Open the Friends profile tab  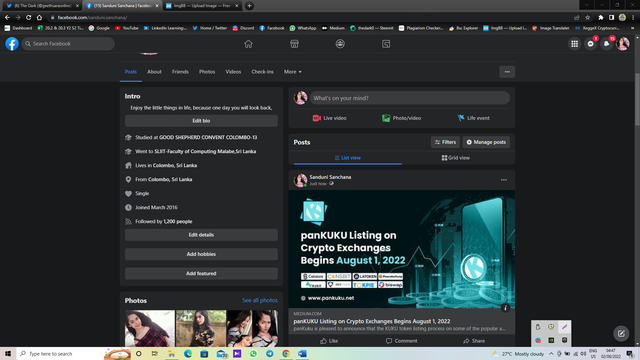tap(180, 72)
